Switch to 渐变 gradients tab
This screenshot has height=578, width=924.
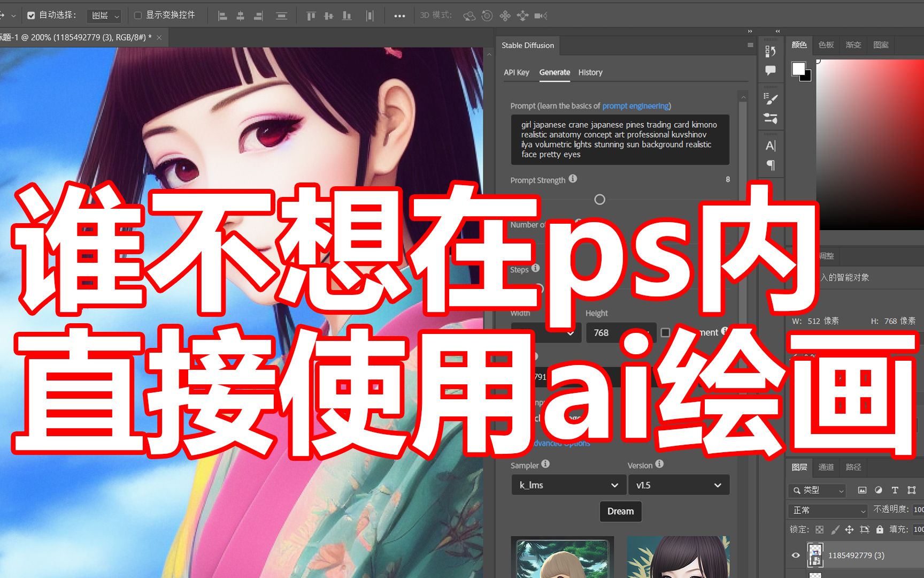(x=853, y=45)
